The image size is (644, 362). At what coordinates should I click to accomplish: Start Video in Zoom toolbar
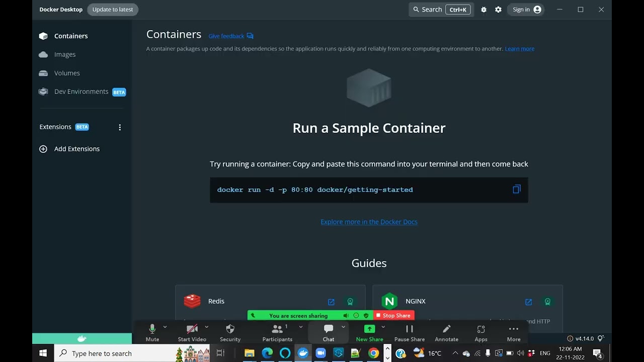(192, 332)
